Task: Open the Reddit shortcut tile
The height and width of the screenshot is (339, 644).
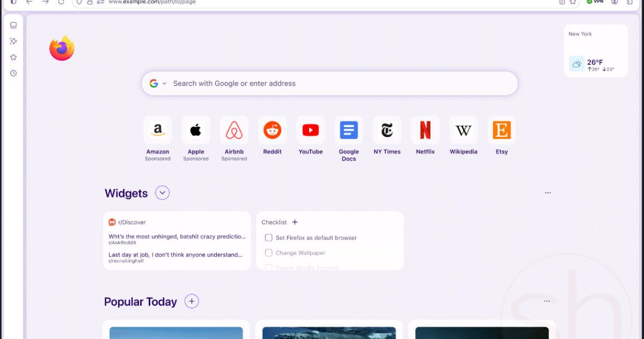Action: tap(272, 131)
